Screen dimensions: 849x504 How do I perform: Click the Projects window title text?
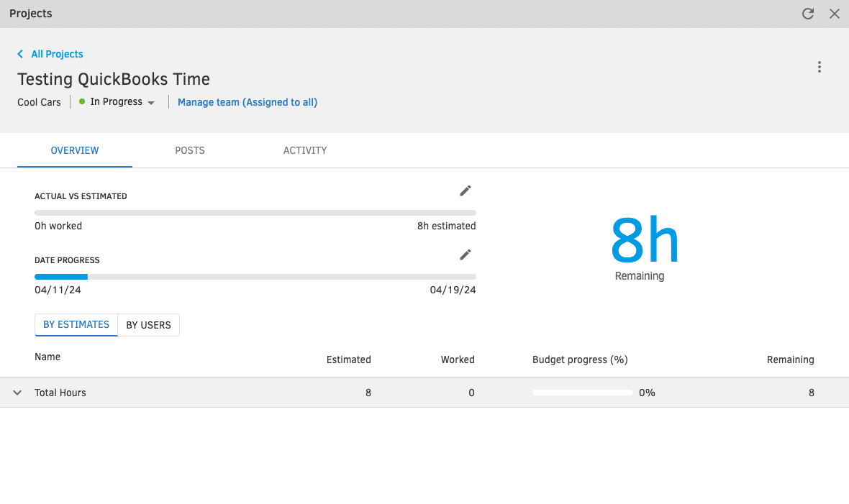(x=31, y=14)
